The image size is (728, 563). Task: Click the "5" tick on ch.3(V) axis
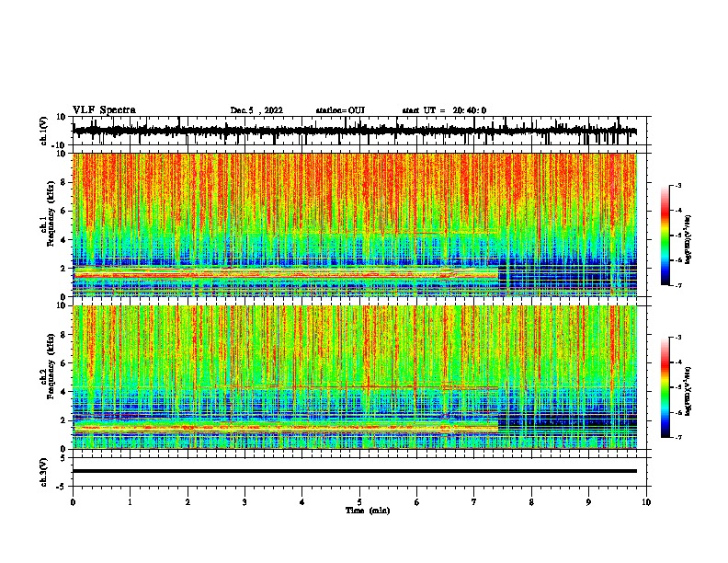tap(63, 458)
